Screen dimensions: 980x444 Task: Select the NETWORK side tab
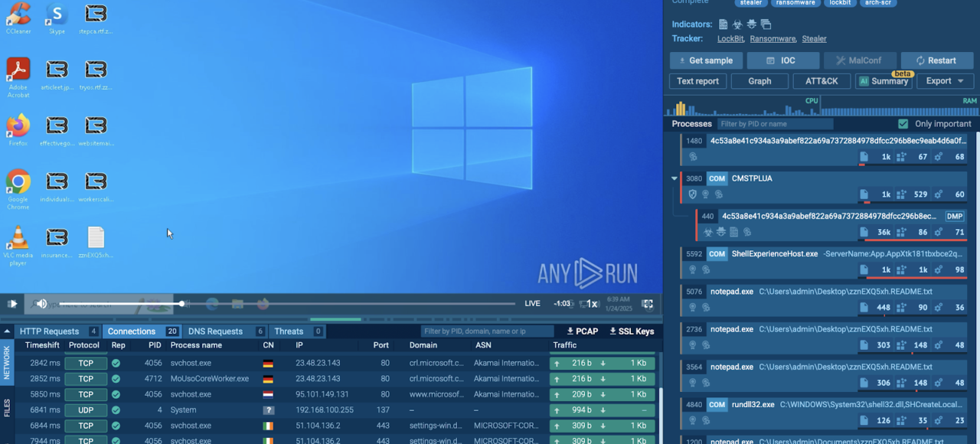coord(7,363)
